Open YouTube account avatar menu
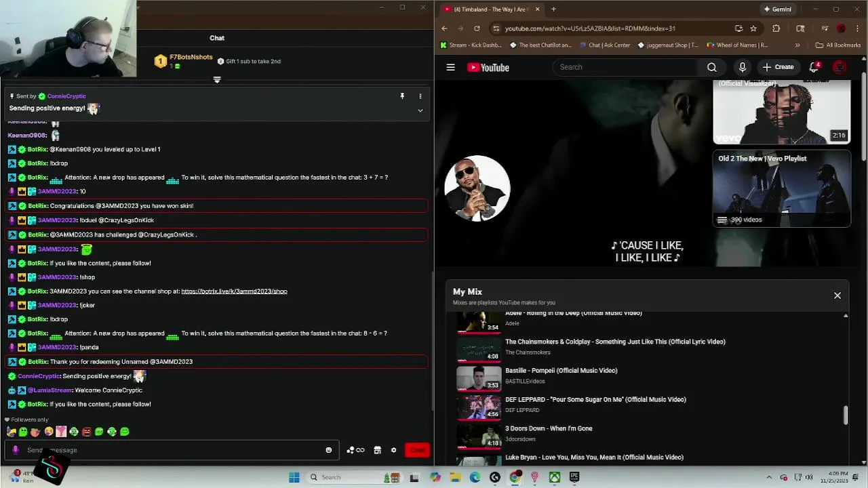This screenshot has width=868, height=488. click(x=840, y=67)
